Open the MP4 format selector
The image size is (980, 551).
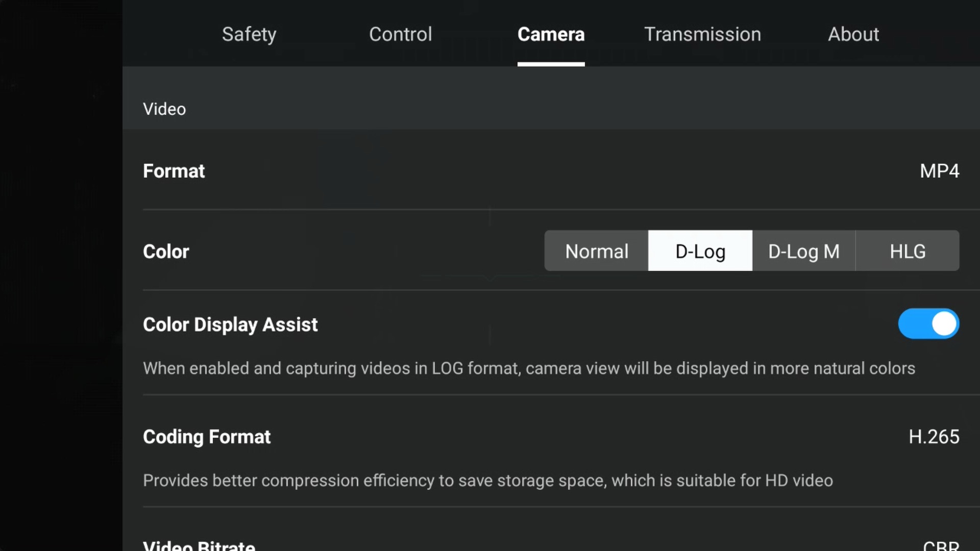point(939,171)
